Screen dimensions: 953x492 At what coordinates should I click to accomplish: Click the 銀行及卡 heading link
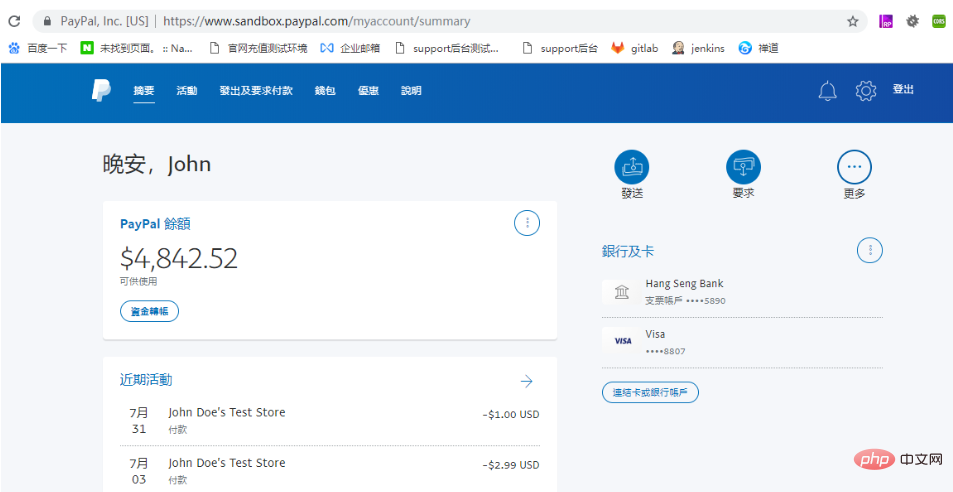point(628,251)
